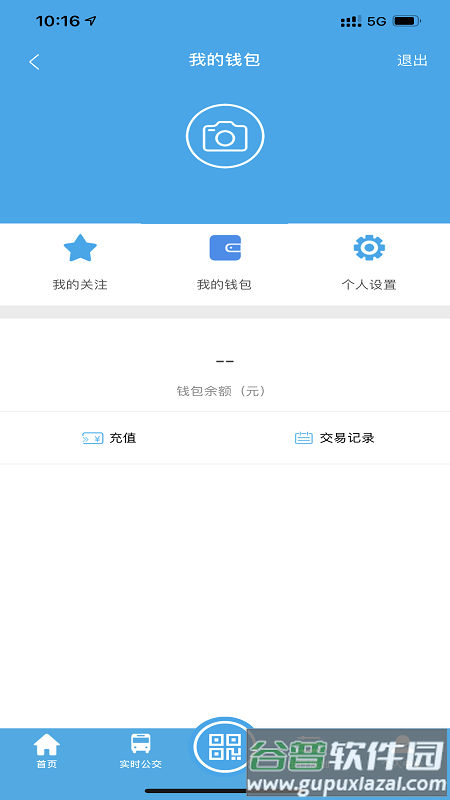
Task: Tap 充值 text to recharge
Action: pyautogui.click(x=122, y=438)
